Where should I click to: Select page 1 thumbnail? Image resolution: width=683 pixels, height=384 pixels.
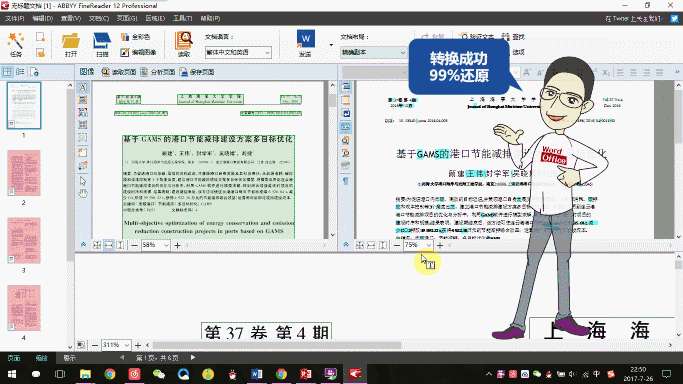click(x=24, y=106)
